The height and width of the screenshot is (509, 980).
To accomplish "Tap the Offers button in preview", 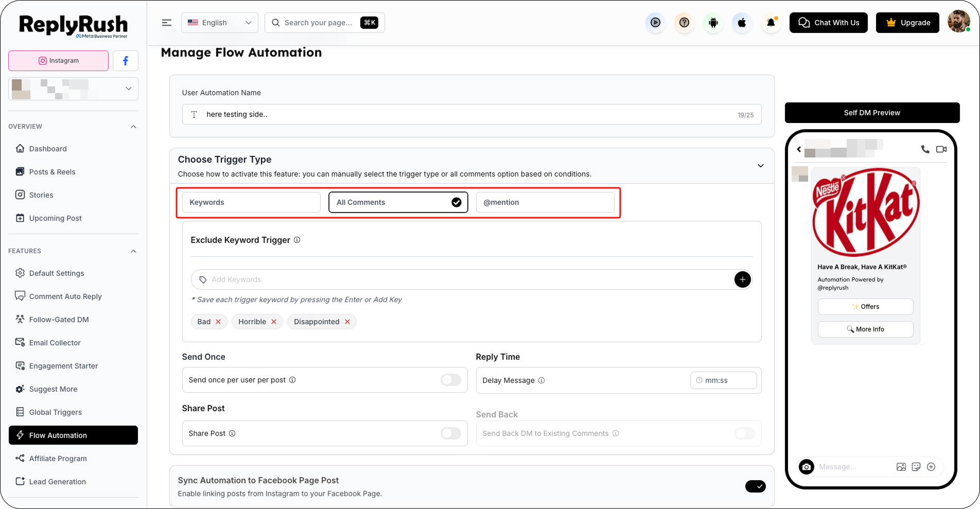I will [866, 307].
